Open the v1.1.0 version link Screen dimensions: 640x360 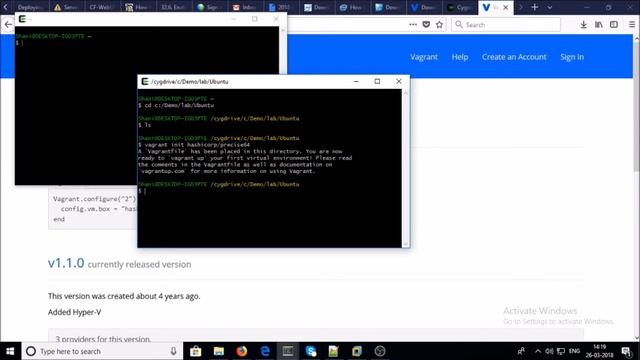[x=66, y=263]
